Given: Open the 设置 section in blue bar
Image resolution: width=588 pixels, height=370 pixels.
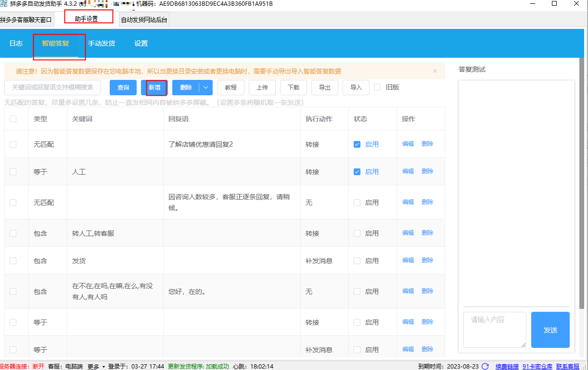Looking at the screenshot, I should (141, 43).
